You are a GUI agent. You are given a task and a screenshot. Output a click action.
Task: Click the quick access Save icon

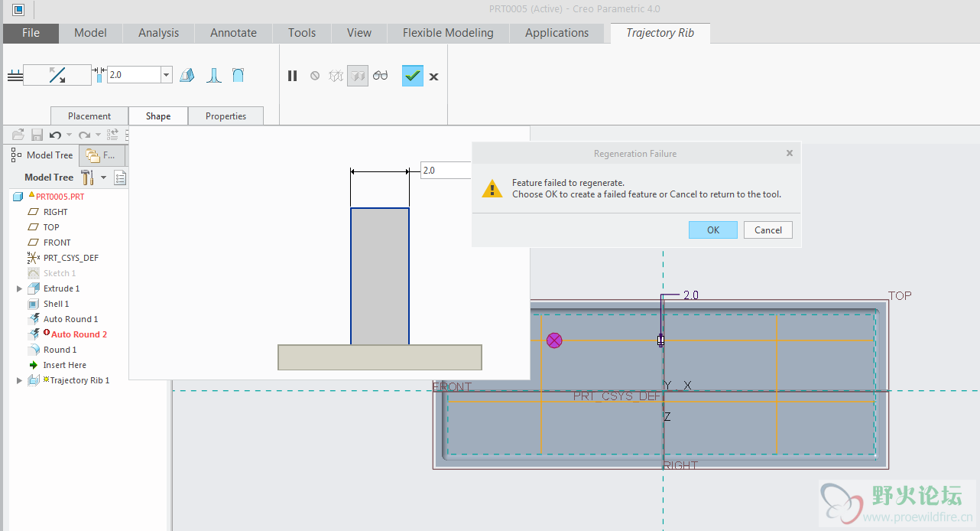click(37, 135)
